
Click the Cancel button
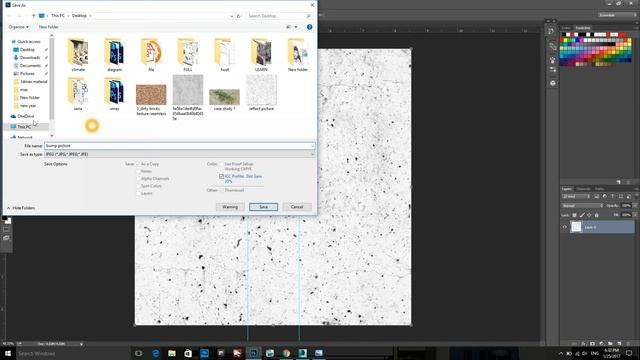pyautogui.click(x=297, y=207)
